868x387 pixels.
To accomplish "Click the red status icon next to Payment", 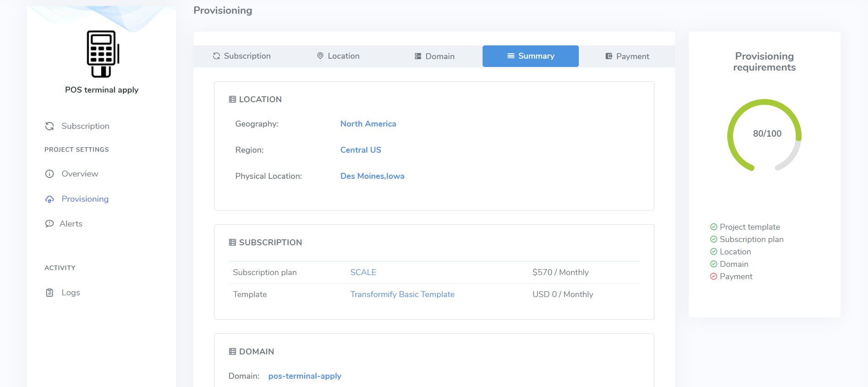I will tap(714, 276).
